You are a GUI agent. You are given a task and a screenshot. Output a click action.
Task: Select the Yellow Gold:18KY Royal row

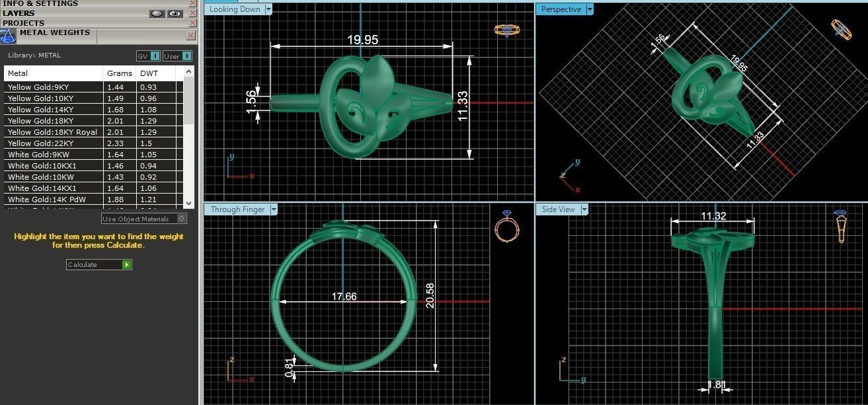94,131
